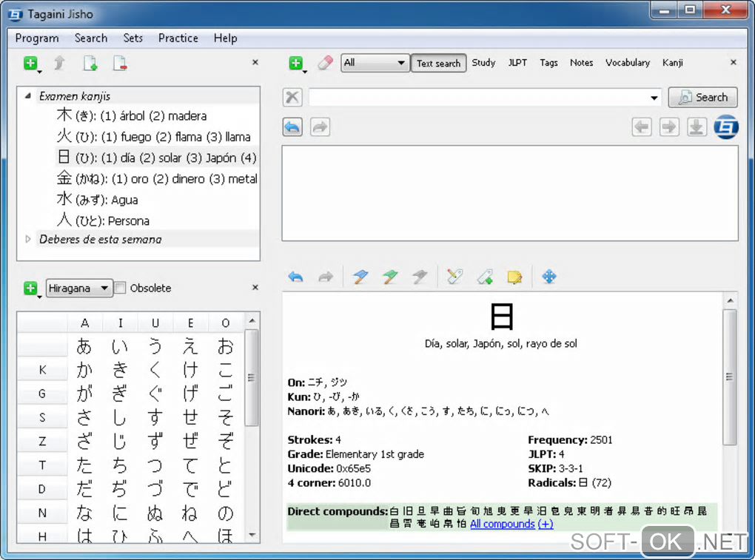Screen dimensions: 755x560
Task: Select the 人 Persona entry
Action: [x=103, y=220]
